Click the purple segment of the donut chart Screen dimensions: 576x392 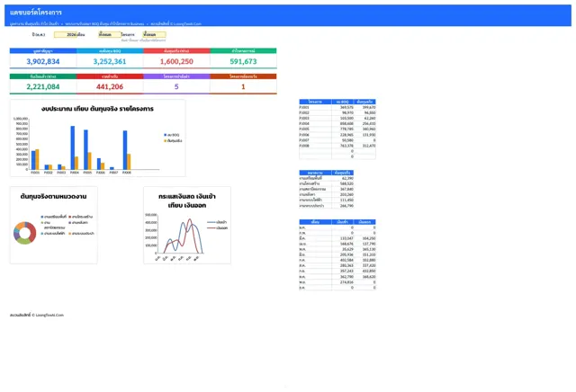coord(16,234)
